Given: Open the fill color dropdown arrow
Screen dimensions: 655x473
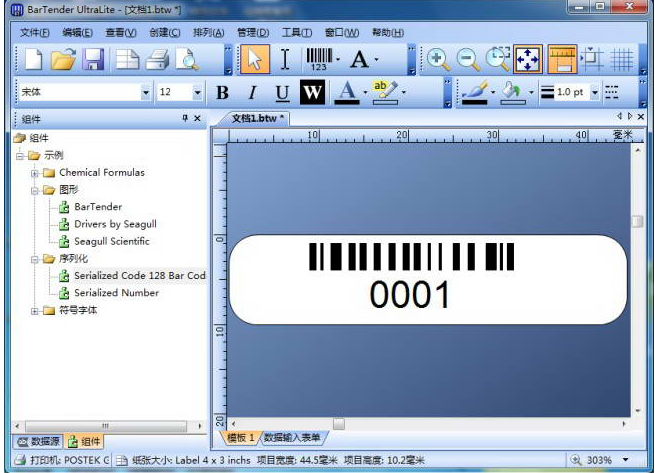Looking at the screenshot, I should (x=531, y=92).
